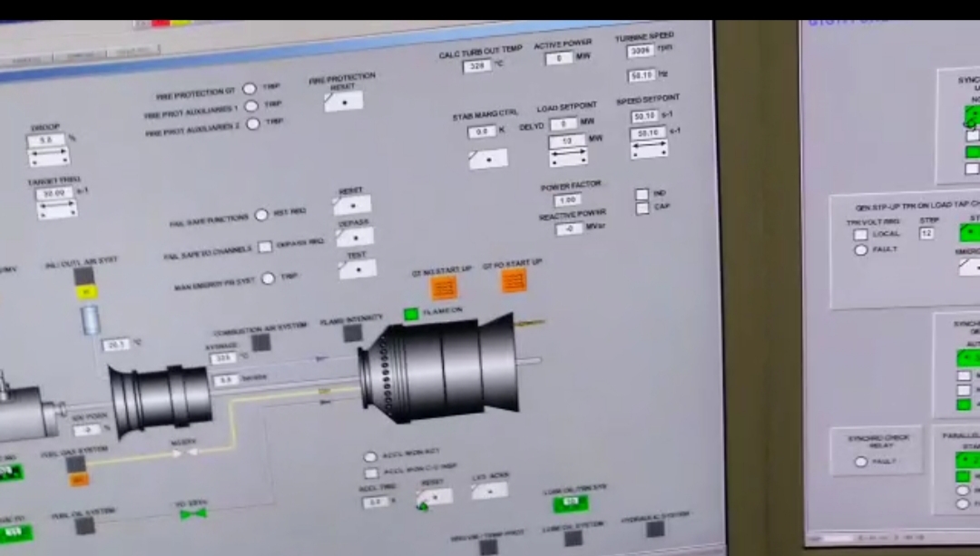
Task: Toggle FAIL SAFE I/O CHANNELS bypass req checkbox
Action: click(265, 247)
